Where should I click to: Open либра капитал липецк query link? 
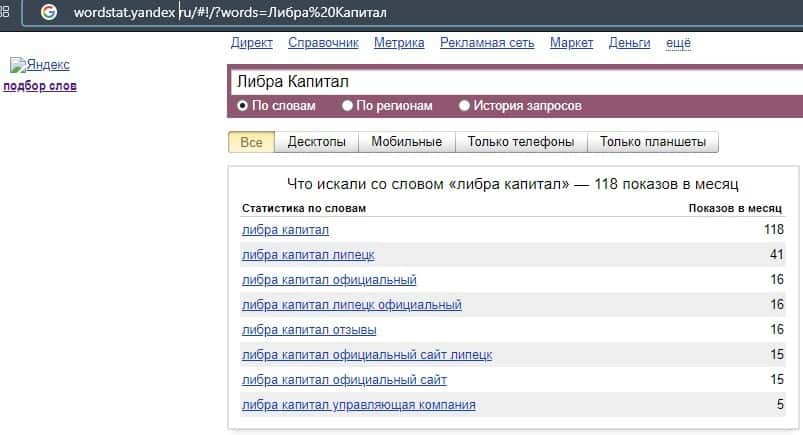click(x=294, y=255)
